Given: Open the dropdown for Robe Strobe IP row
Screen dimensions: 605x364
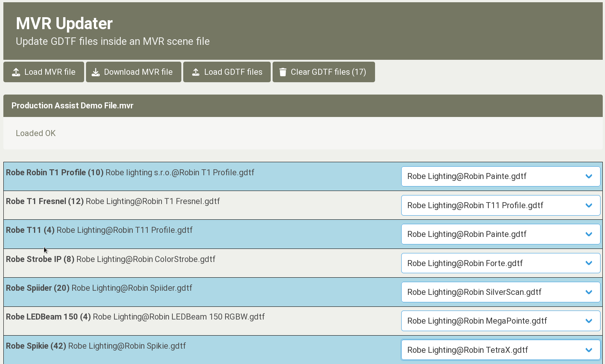Looking at the screenshot, I should (x=501, y=263).
